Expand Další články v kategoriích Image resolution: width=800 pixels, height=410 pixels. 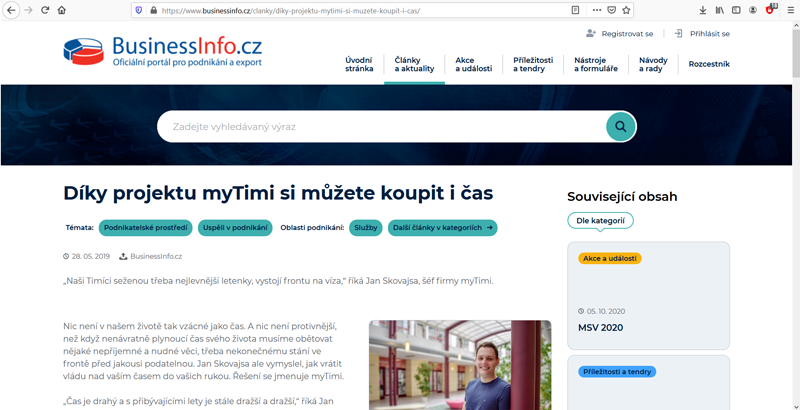(442, 228)
